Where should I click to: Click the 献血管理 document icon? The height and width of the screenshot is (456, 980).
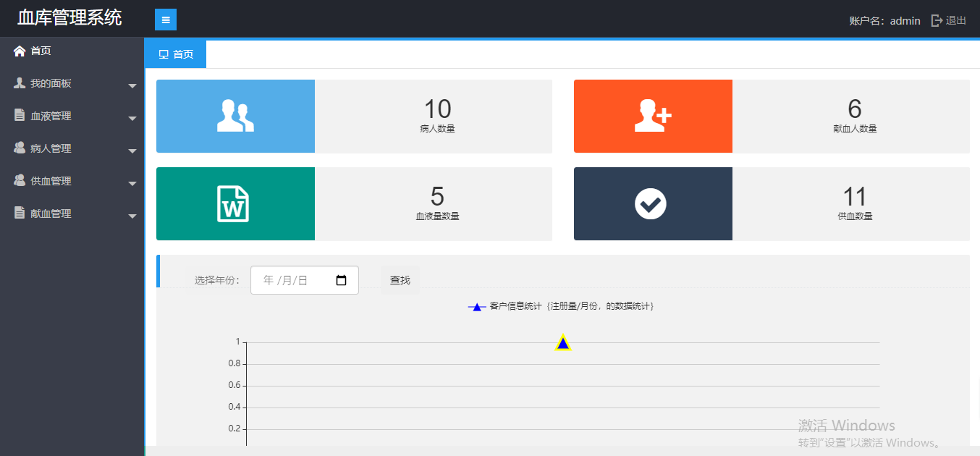point(20,213)
